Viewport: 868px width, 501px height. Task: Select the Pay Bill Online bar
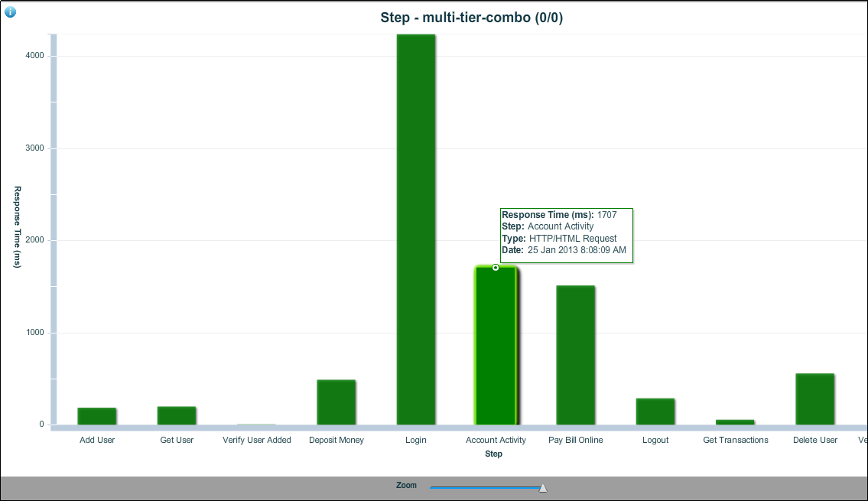point(575,352)
